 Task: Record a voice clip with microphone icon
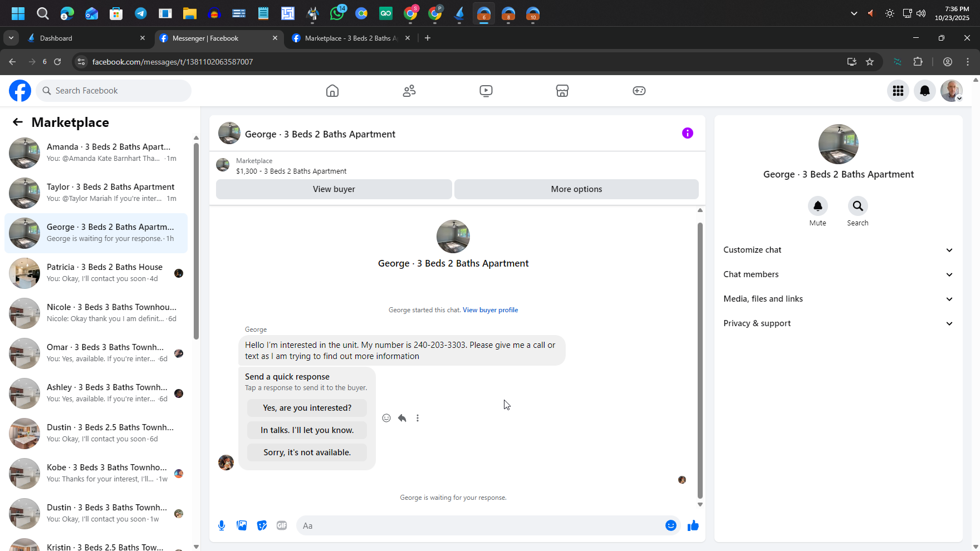click(222, 525)
